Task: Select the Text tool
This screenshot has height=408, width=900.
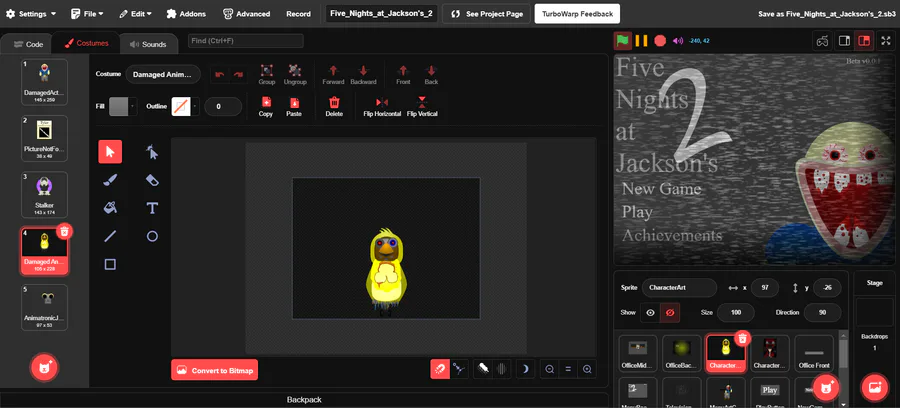Action: (152, 208)
